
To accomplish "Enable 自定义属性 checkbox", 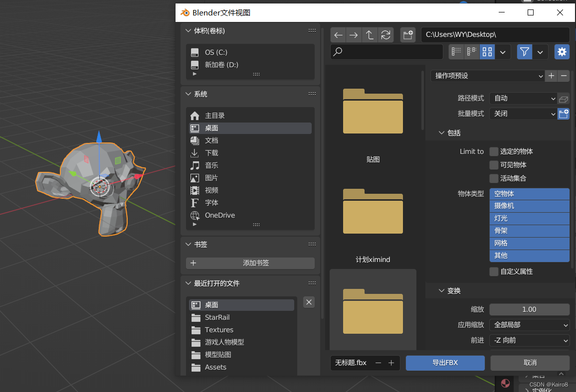I will click(494, 271).
